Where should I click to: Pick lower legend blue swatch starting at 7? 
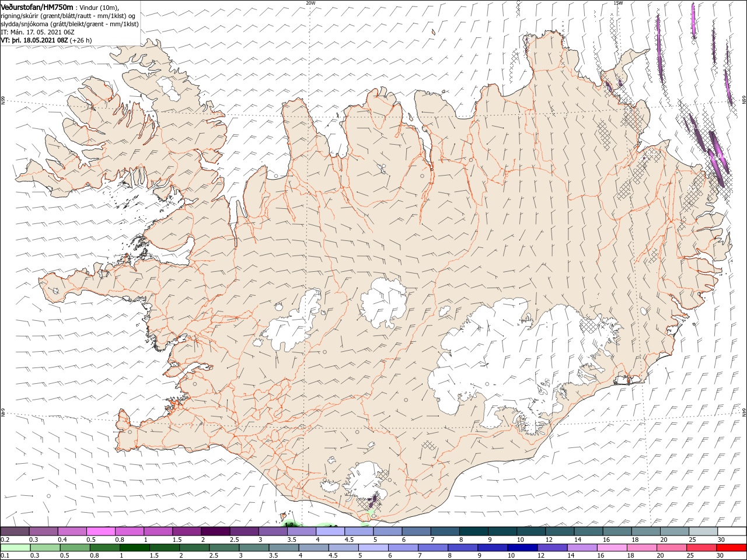point(432,548)
